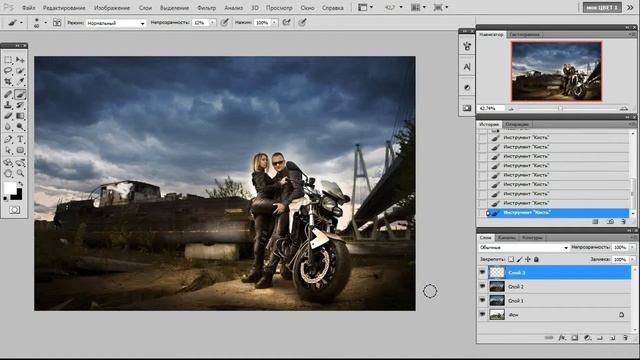Open the brush mode dropdown Нормальный
The width and height of the screenshot is (640, 360).
(116, 23)
